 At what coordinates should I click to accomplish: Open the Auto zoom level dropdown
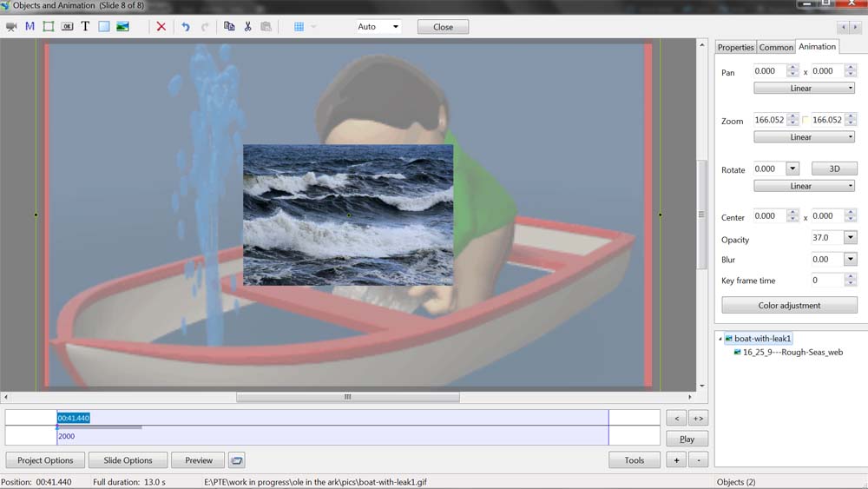(395, 27)
